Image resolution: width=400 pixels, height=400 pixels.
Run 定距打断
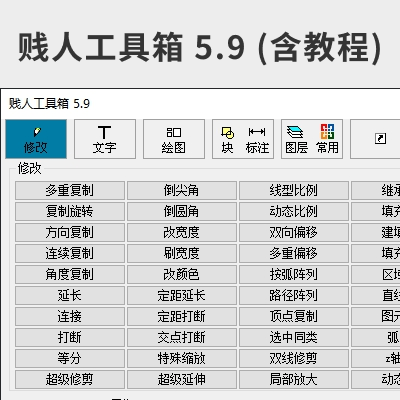tap(182, 316)
